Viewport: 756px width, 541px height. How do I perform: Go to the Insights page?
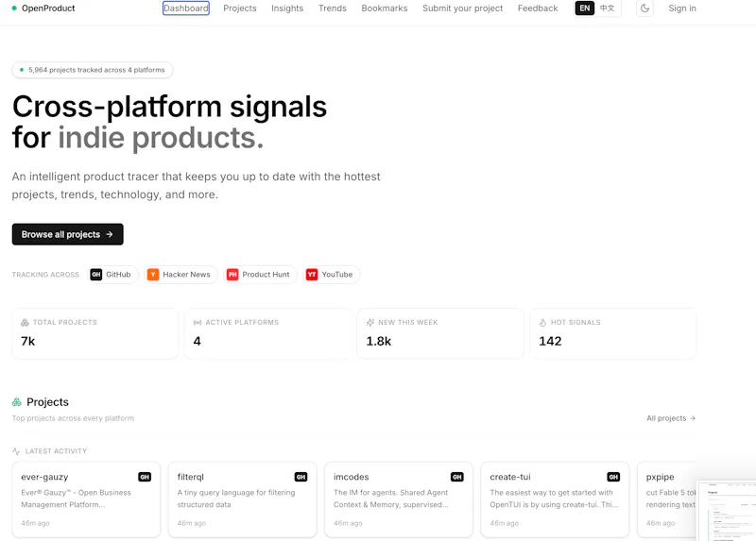point(287,8)
